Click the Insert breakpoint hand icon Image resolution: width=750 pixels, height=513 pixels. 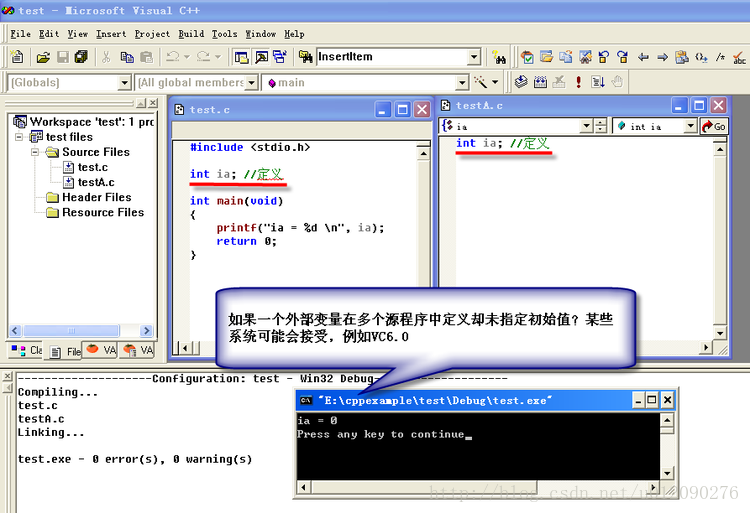coord(618,82)
